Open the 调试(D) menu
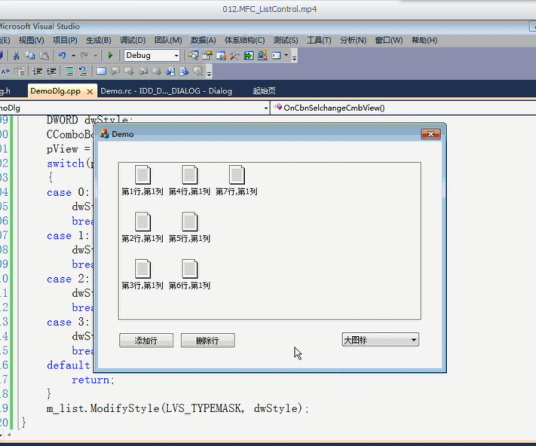Viewport: 536px width, 446px height. click(x=133, y=40)
